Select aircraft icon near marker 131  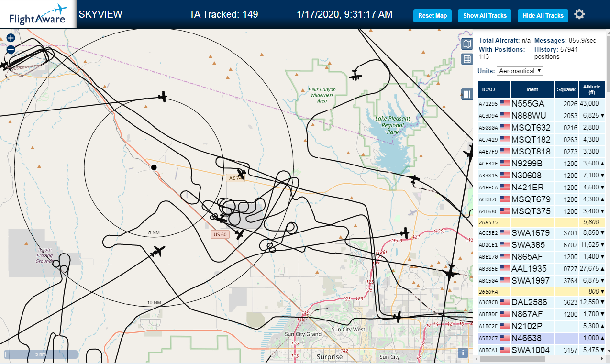click(405, 233)
